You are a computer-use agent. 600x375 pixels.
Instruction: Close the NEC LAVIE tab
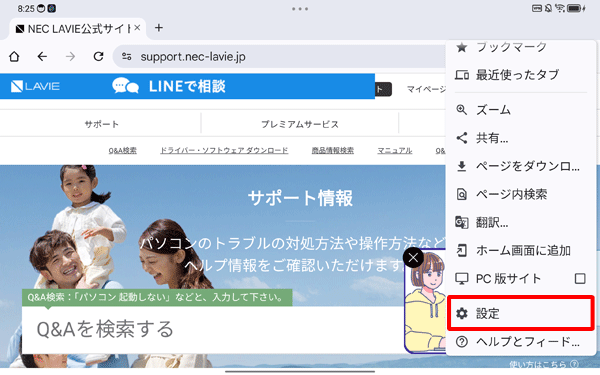point(137,28)
